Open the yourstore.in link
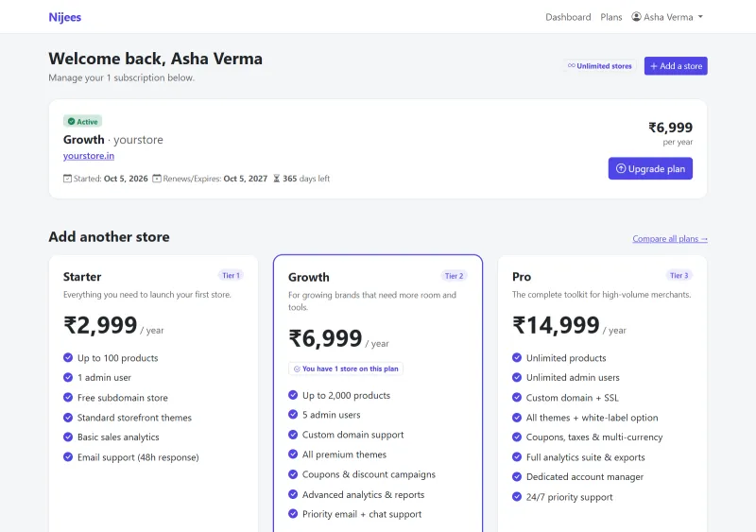The image size is (756, 532). (x=89, y=156)
